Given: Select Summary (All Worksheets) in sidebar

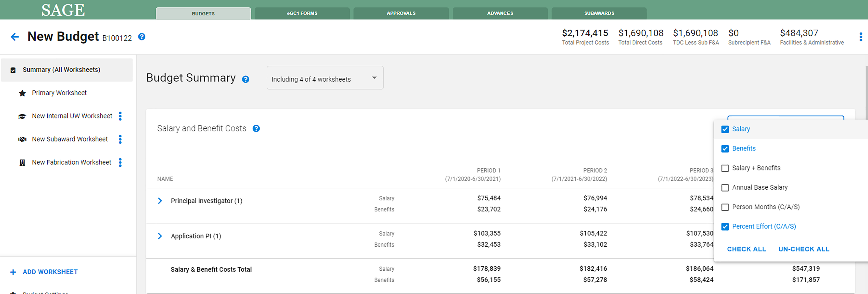Looking at the screenshot, I should tap(67, 70).
